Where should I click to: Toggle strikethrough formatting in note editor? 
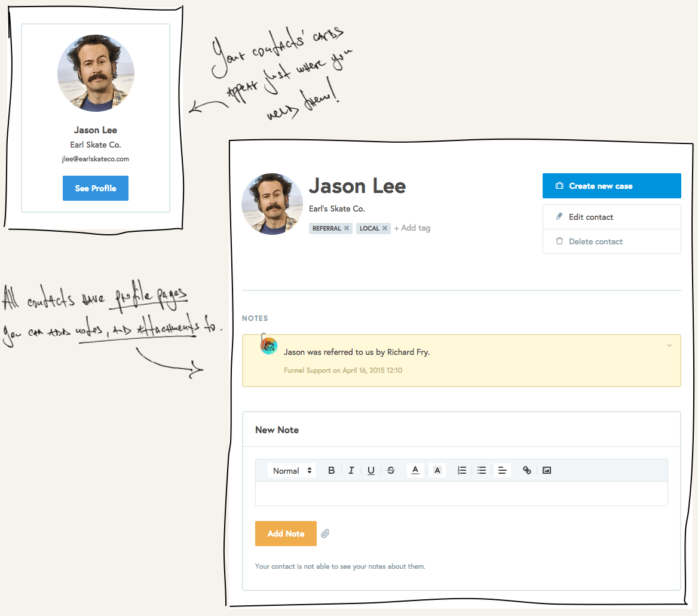(391, 470)
